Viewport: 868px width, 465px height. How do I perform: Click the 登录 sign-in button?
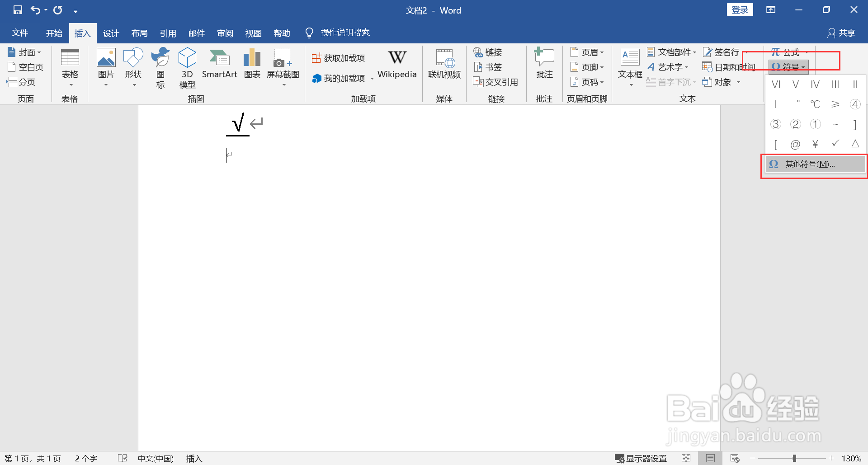click(x=740, y=9)
